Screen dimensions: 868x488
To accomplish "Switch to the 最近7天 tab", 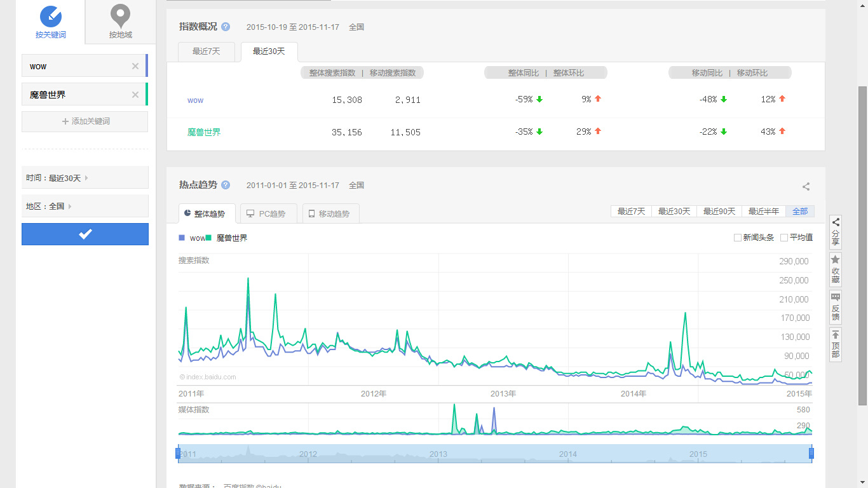I will [x=206, y=51].
